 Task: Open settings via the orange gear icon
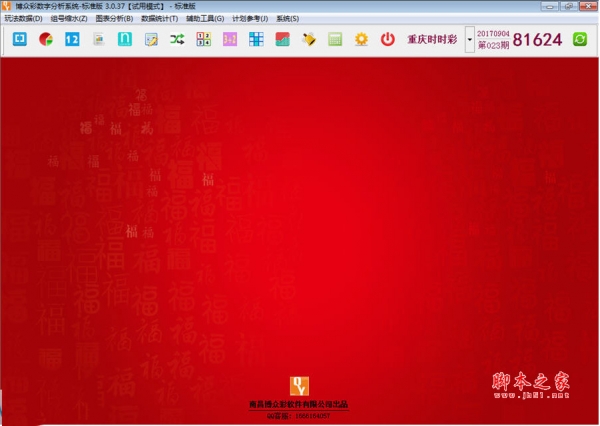point(361,39)
